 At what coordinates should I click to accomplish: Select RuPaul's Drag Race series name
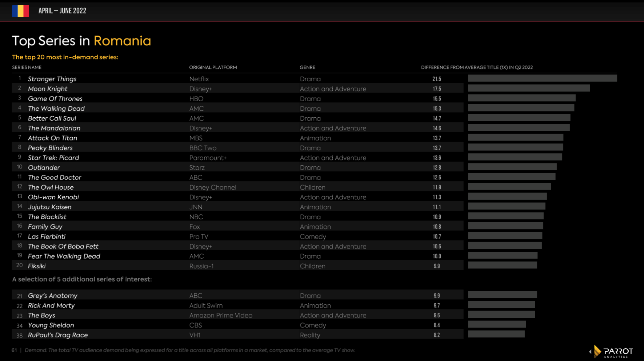[x=58, y=335]
